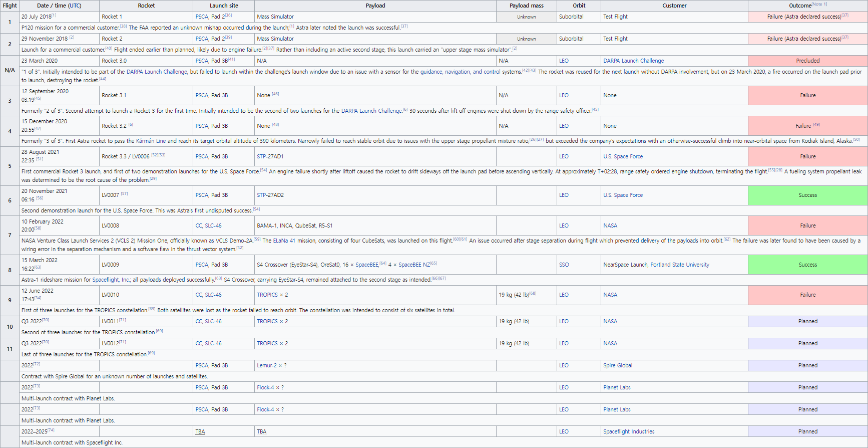Viewport: 868px width, 448px height.
Task: Open reference 68 beside 19 kg (42 lb)
Action: click(533, 293)
